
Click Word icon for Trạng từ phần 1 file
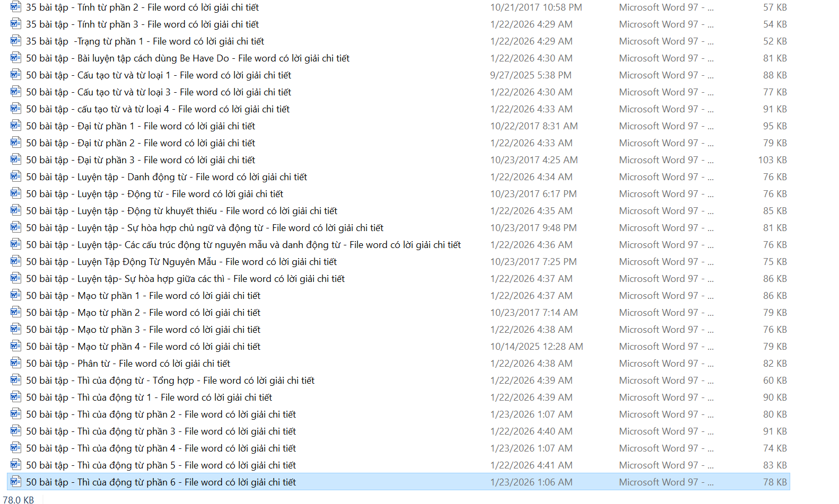(x=16, y=41)
